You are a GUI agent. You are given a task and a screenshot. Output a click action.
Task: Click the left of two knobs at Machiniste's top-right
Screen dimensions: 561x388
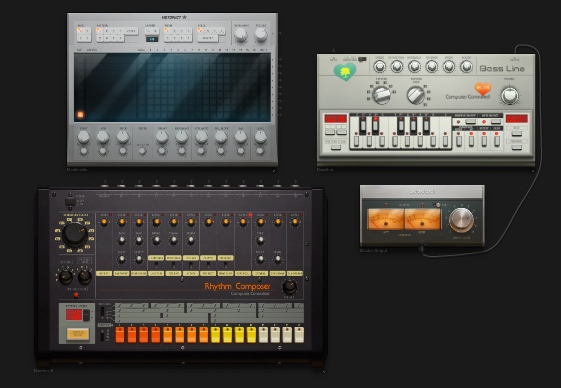(240, 35)
